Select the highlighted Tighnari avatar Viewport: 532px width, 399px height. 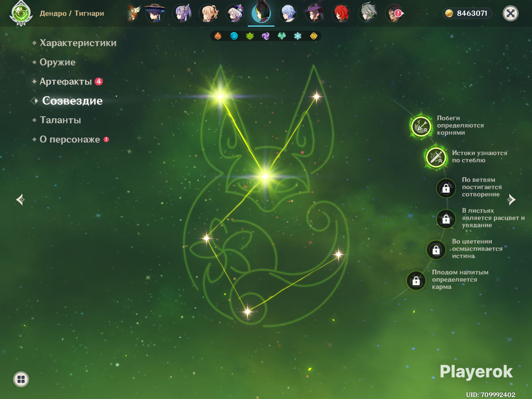261,12
